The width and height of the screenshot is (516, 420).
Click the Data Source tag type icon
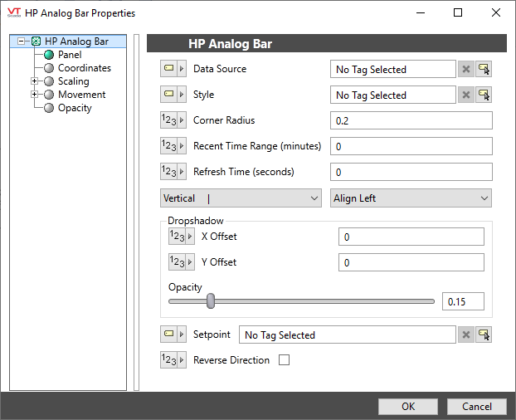point(173,69)
